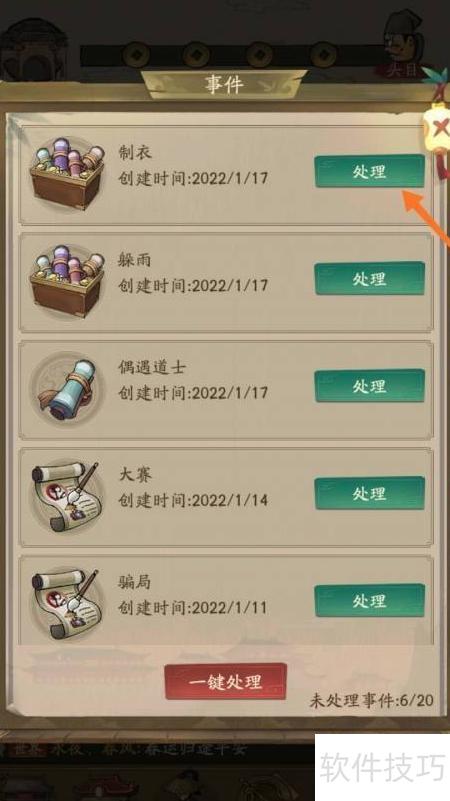Tap the character avatar at top right
The image size is (450, 801).
406,43
